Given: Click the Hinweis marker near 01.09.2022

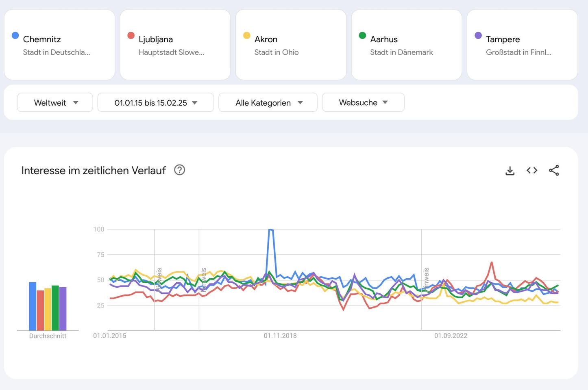Looking at the screenshot, I should [426, 279].
